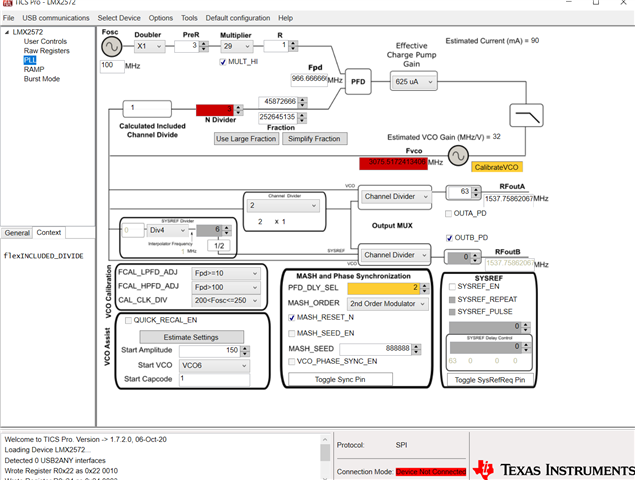
Task: Click the CalibrateVCO button
Action: [496, 167]
